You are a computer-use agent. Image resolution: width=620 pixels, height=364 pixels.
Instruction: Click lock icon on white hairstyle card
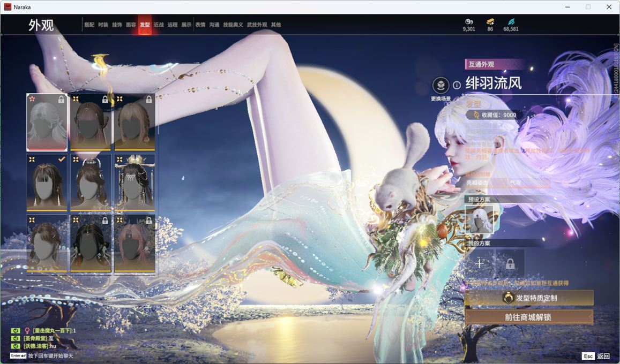(x=61, y=100)
